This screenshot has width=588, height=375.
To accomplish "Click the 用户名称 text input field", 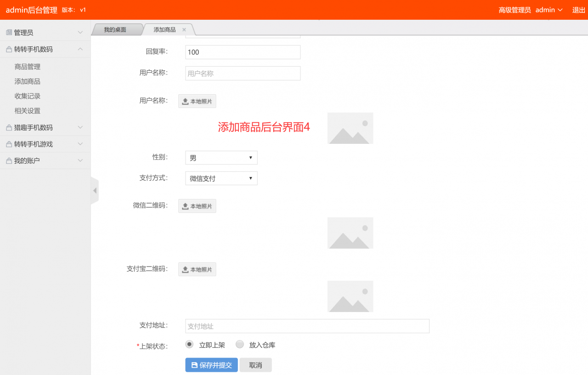I will (243, 73).
